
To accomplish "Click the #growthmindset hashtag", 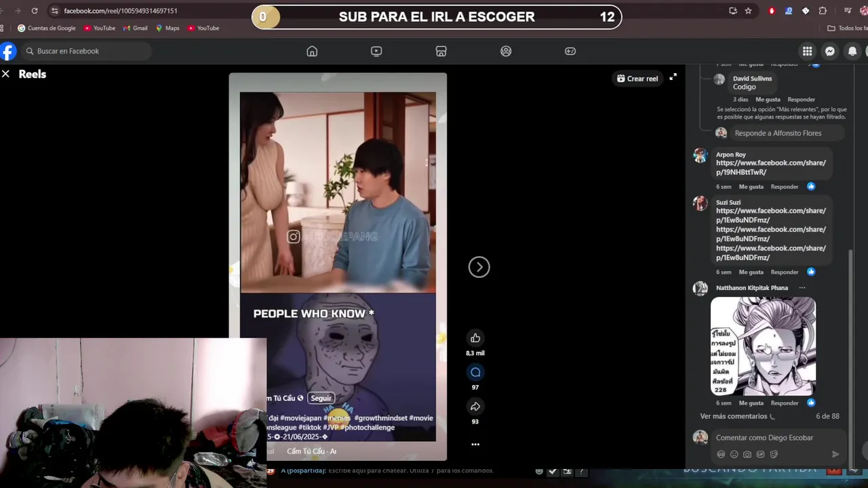I will 380,418.
